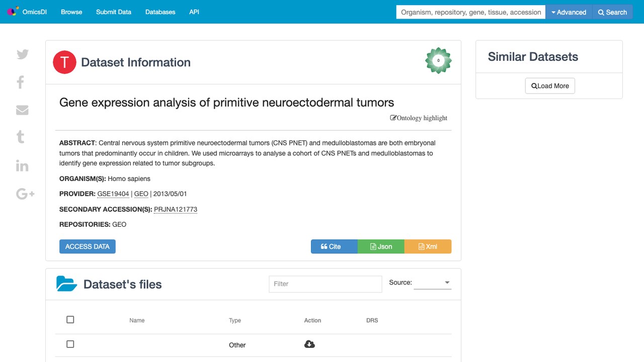Sort files by Name column header
644x362 pixels.
click(137, 320)
